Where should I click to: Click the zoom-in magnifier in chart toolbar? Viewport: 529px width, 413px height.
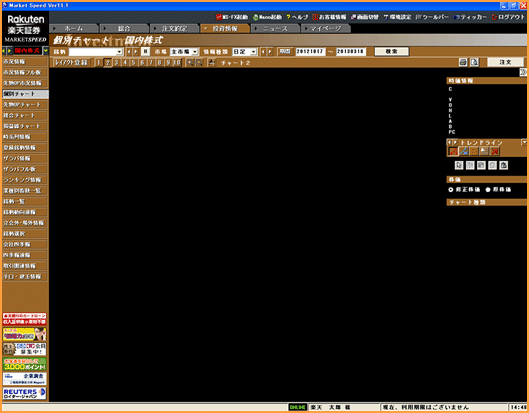click(190, 62)
